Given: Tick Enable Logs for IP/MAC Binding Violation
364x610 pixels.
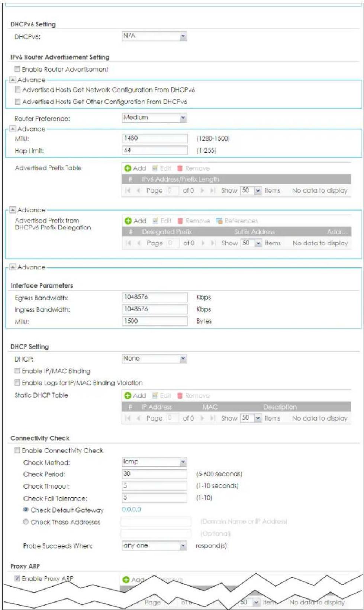Looking at the screenshot, I should (x=17, y=382).
